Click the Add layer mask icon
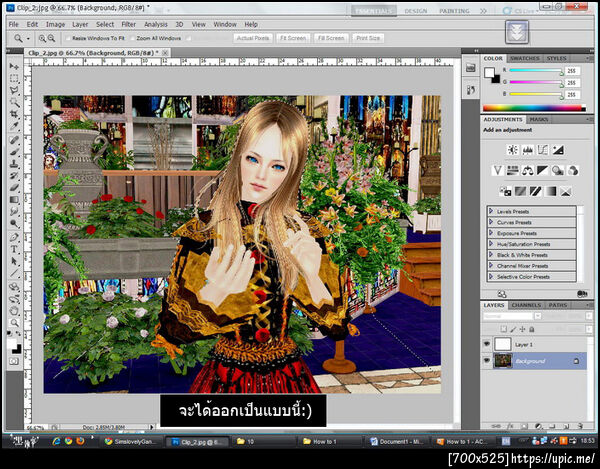600x469 pixels. 525,426
